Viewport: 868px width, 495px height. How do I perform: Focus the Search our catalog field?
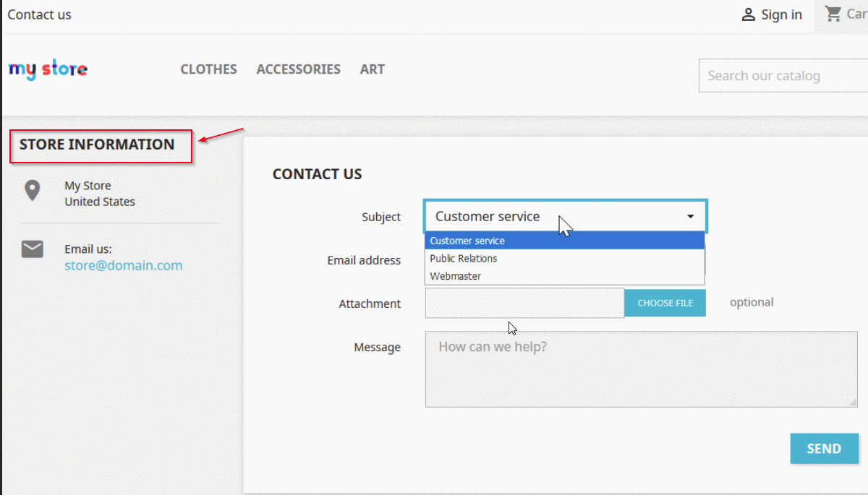pyautogui.click(x=781, y=76)
